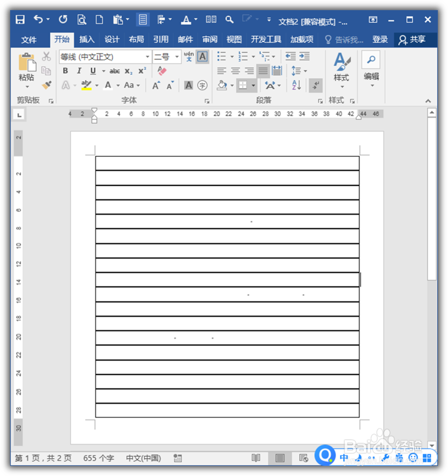
Task: Click the 655 个字 word count
Action: click(x=99, y=458)
